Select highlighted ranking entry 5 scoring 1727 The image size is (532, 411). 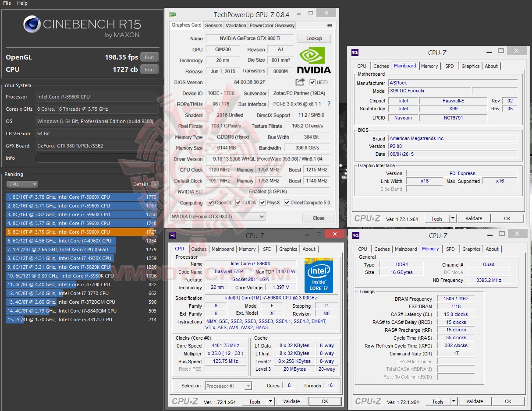coord(82,232)
